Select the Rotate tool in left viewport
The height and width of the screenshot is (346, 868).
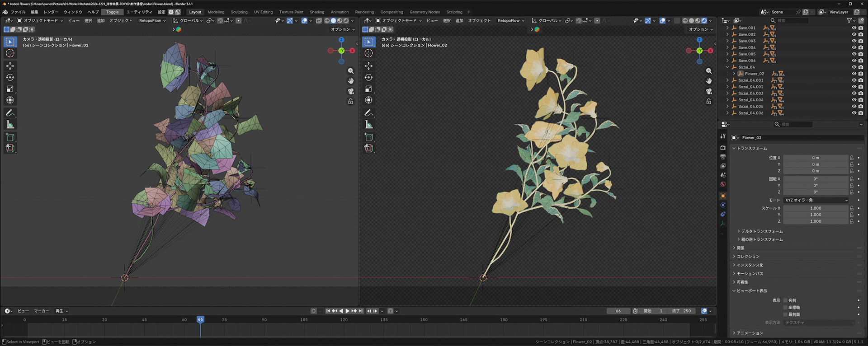pyautogui.click(x=10, y=77)
